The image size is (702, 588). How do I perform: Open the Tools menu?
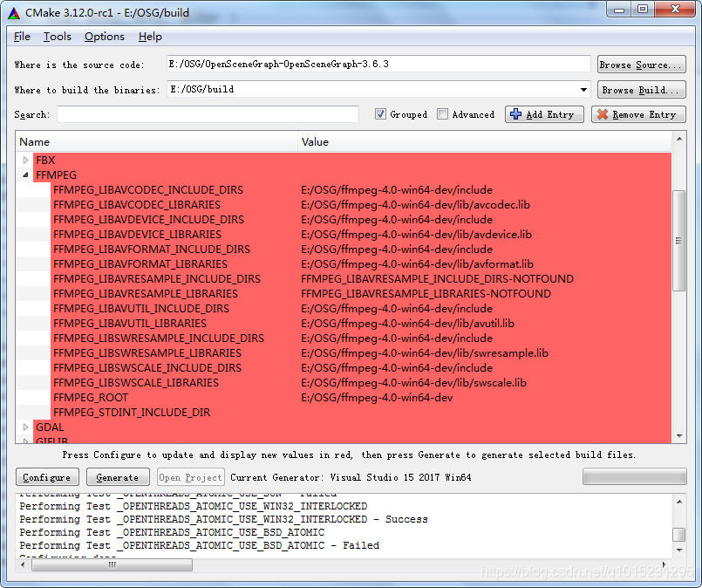[x=58, y=37]
